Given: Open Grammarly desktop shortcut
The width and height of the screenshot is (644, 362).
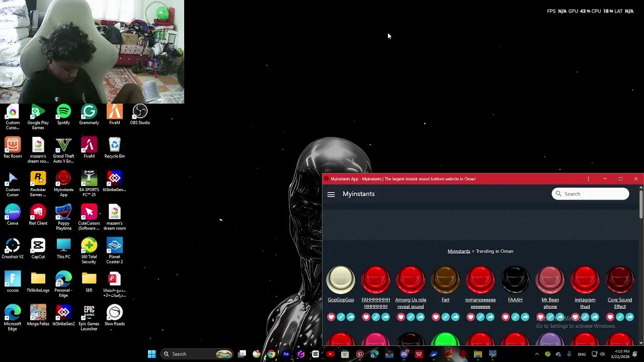Looking at the screenshot, I should (89, 115).
